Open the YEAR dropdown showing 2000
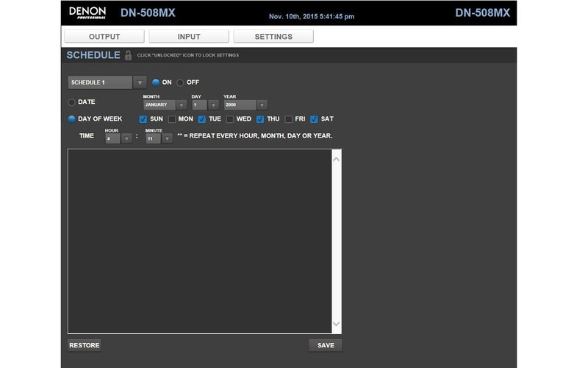 [x=245, y=105]
